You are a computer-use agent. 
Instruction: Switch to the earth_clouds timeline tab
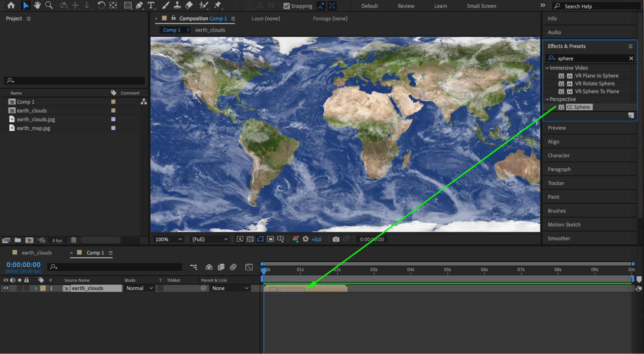coord(36,253)
